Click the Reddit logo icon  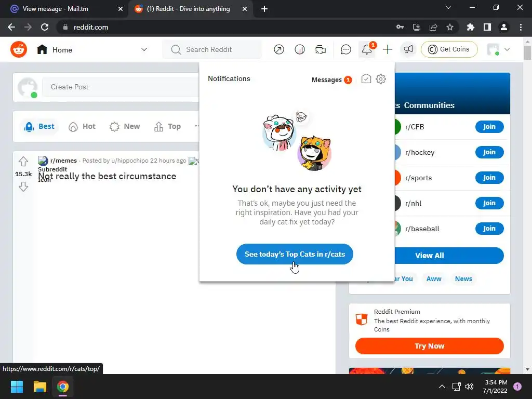click(x=19, y=49)
